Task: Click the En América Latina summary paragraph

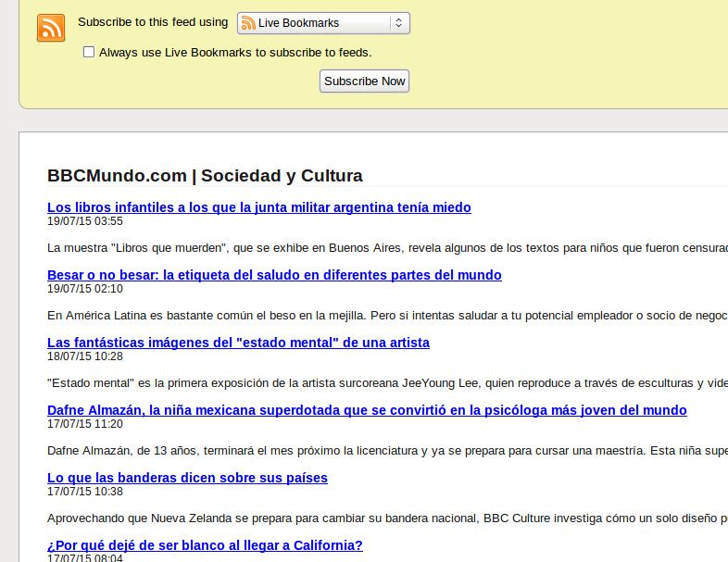Action: coord(387,316)
